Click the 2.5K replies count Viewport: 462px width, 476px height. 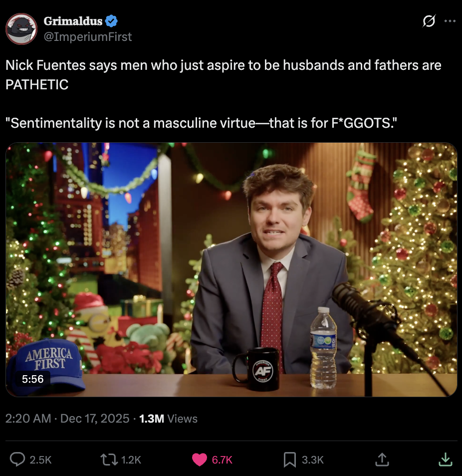click(40, 460)
